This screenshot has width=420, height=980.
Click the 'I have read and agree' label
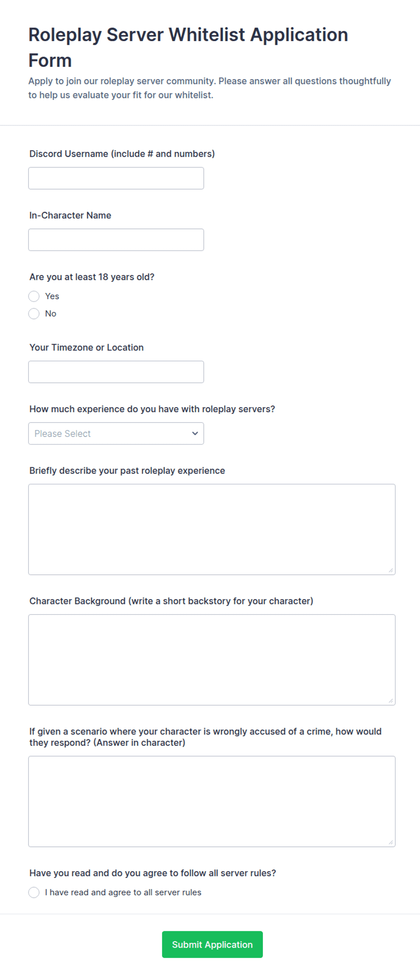[123, 892]
